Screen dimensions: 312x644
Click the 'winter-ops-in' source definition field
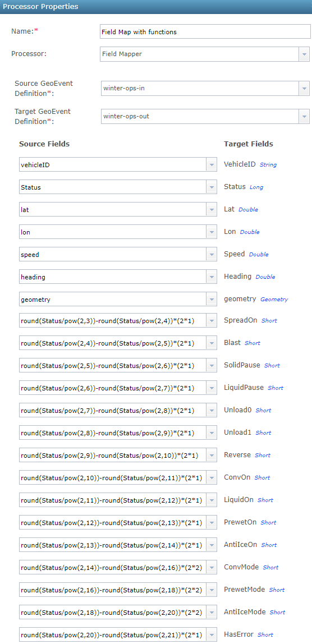(200, 88)
